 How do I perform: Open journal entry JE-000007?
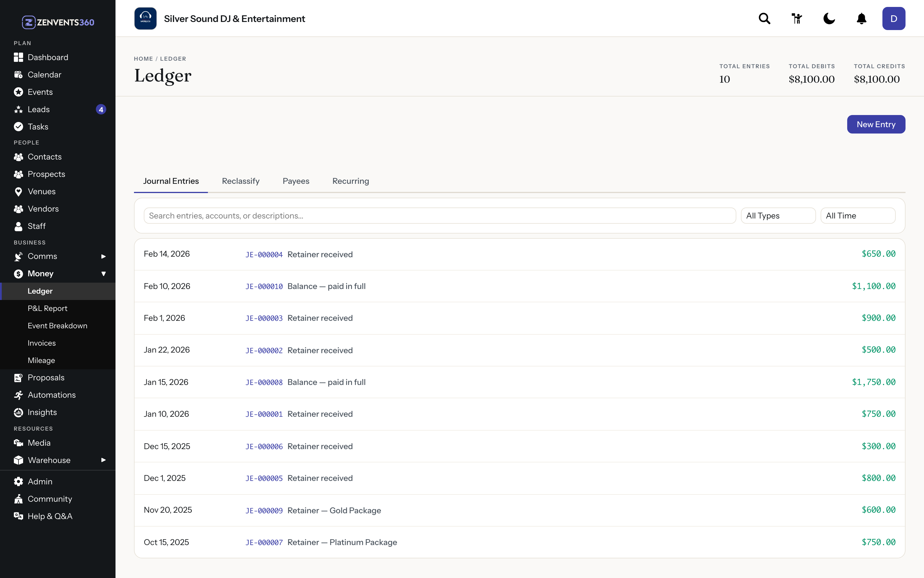(519, 542)
